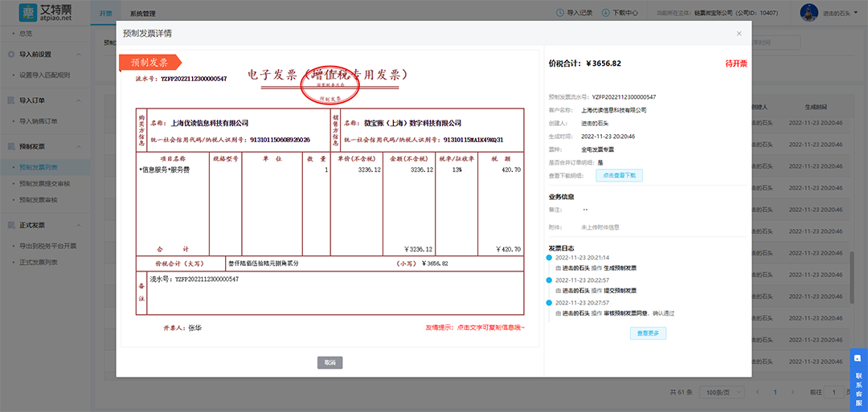Click the 艾特票 logo

click(x=46, y=13)
